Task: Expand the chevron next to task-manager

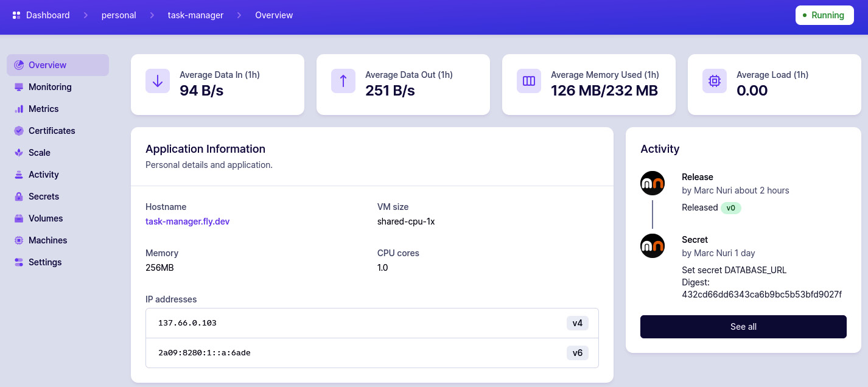Action: pyautogui.click(x=239, y=15)
